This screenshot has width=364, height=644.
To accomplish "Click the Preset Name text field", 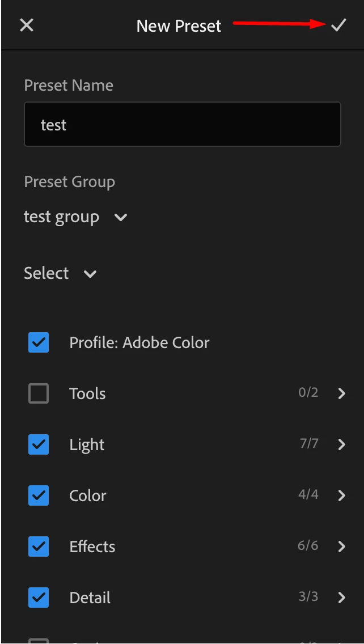I will point(182,125).
